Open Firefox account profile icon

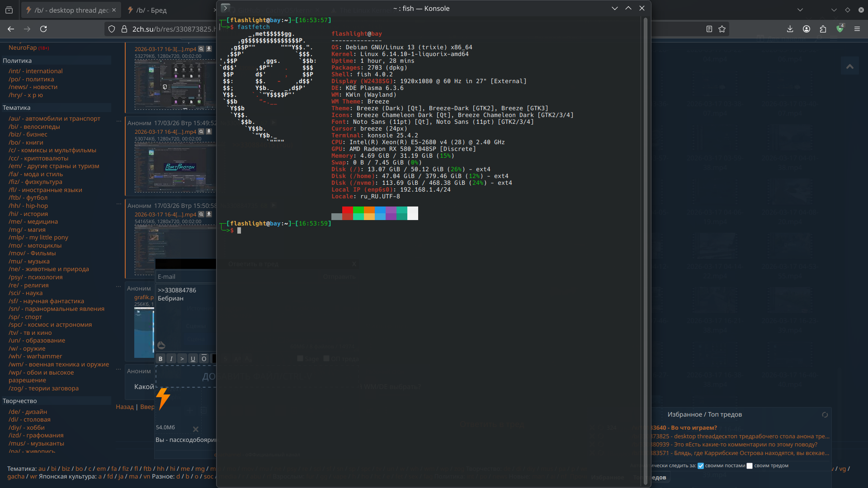(x=806, y=29)
